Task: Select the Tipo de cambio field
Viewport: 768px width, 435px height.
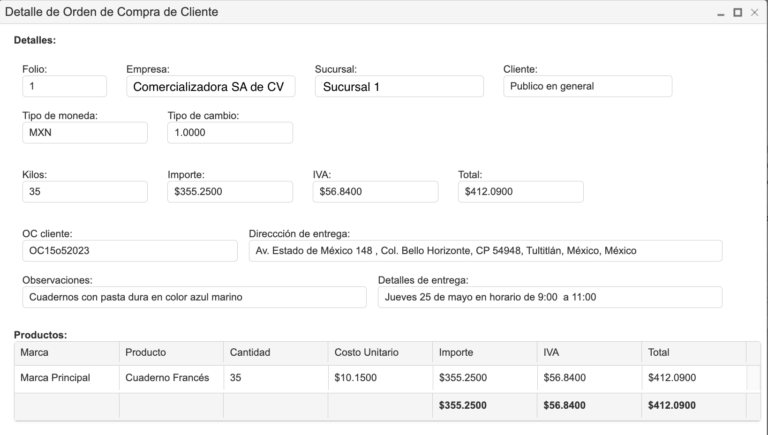Action: (230, 132)
